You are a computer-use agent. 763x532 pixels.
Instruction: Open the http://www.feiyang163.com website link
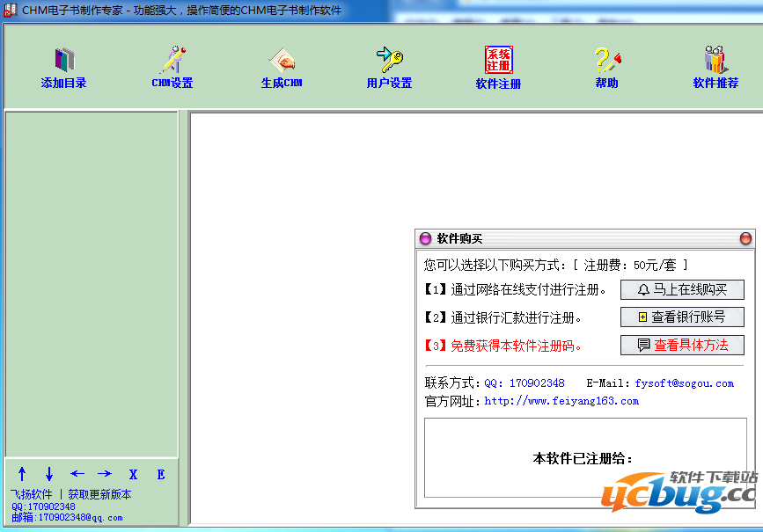561,401
